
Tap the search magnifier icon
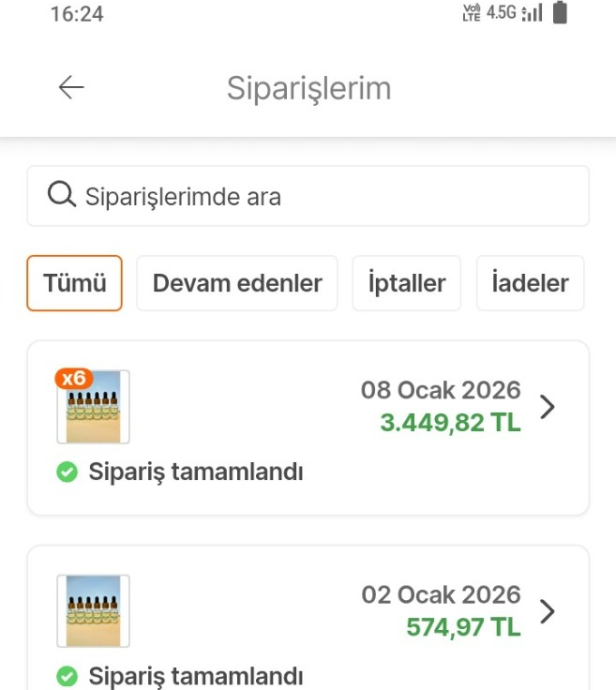[61, 196]
